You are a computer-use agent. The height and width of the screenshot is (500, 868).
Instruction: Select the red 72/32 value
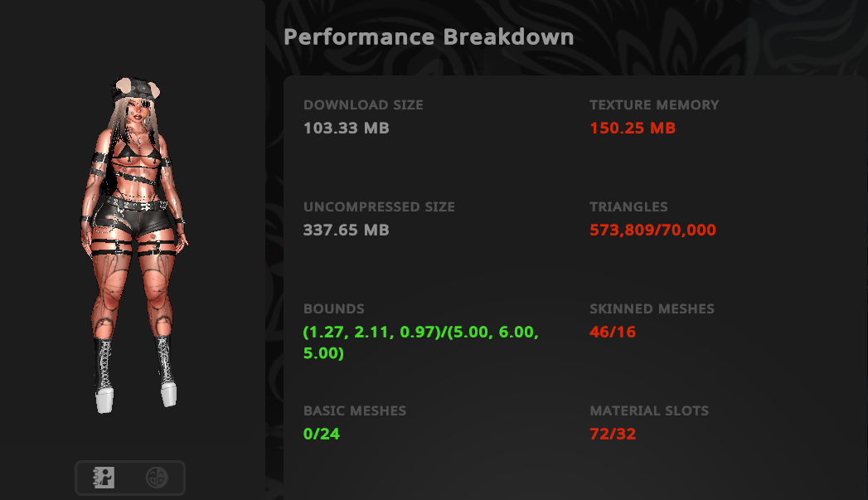(x=613, y=434)
